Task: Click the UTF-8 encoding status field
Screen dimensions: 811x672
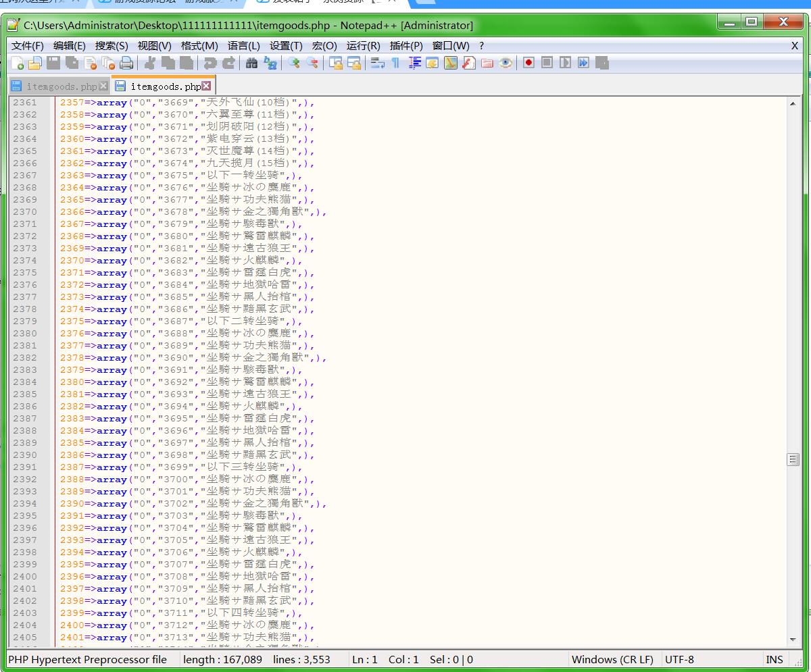Action: click(679, 660)
